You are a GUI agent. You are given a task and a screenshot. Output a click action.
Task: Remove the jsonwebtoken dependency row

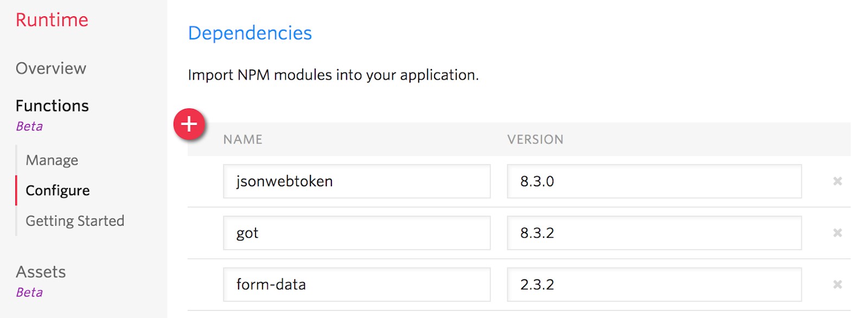tap(838, 181)
